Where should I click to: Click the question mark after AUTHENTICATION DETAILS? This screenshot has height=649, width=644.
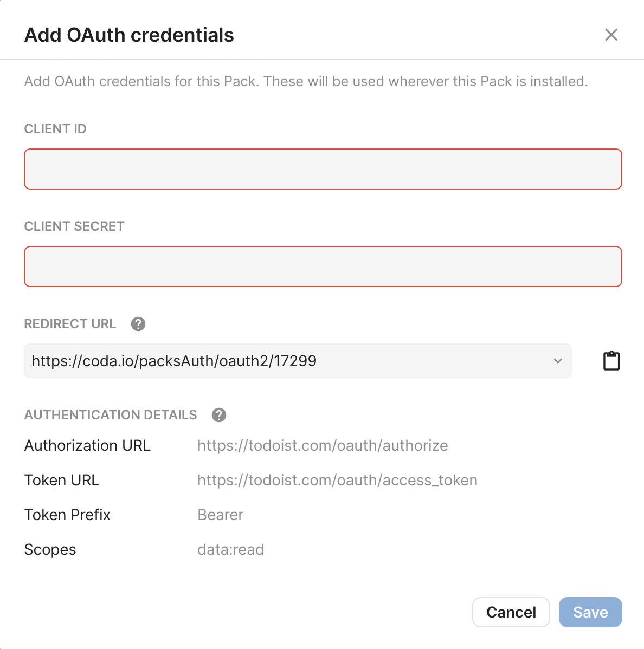point(219,414)
